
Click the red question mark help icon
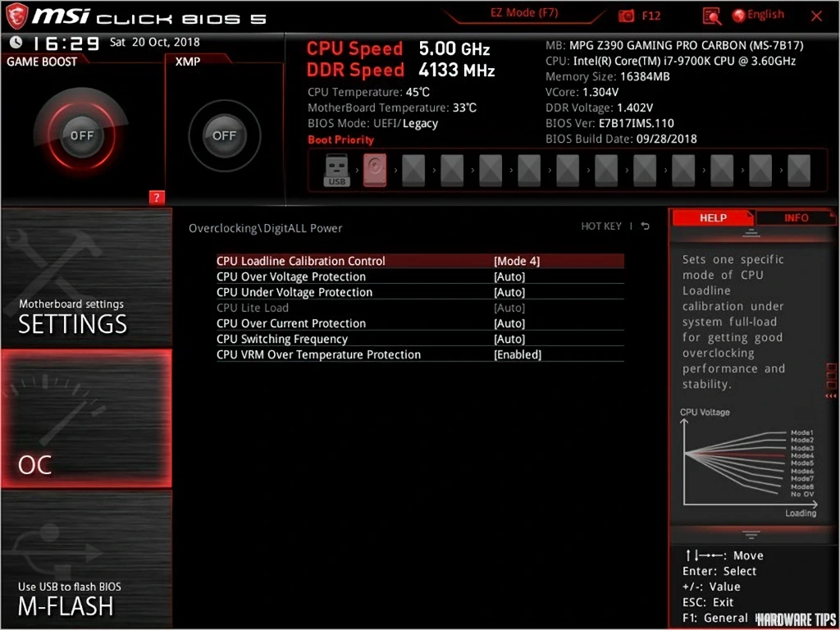tap(157, 198)
